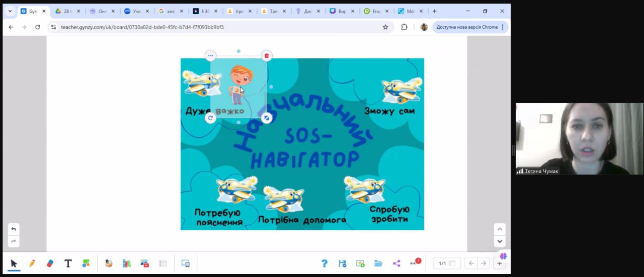Open the folder icon in bottom toolbar

click(378, 263)
